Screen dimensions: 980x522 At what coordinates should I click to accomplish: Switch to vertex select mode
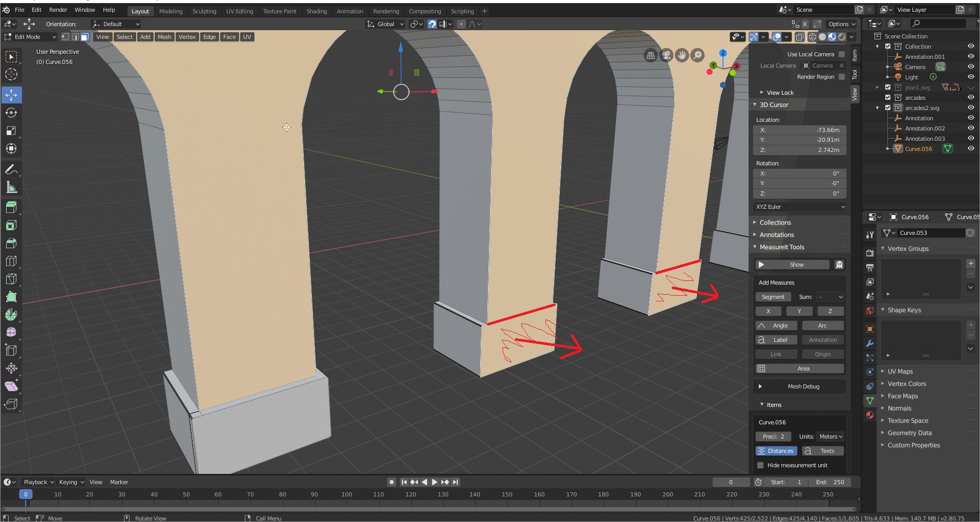coord(66,37)
